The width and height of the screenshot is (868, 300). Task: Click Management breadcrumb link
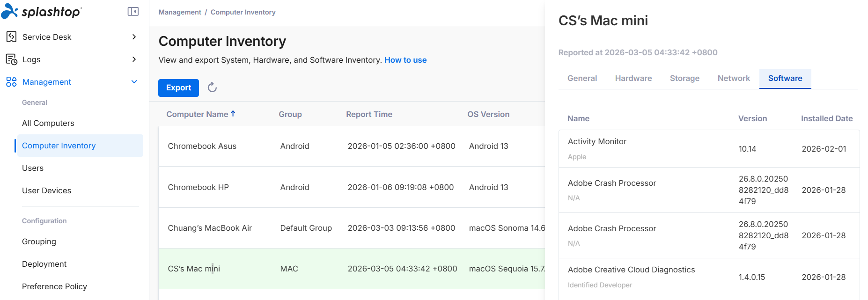pyautogui.click(x=180, y=12)
